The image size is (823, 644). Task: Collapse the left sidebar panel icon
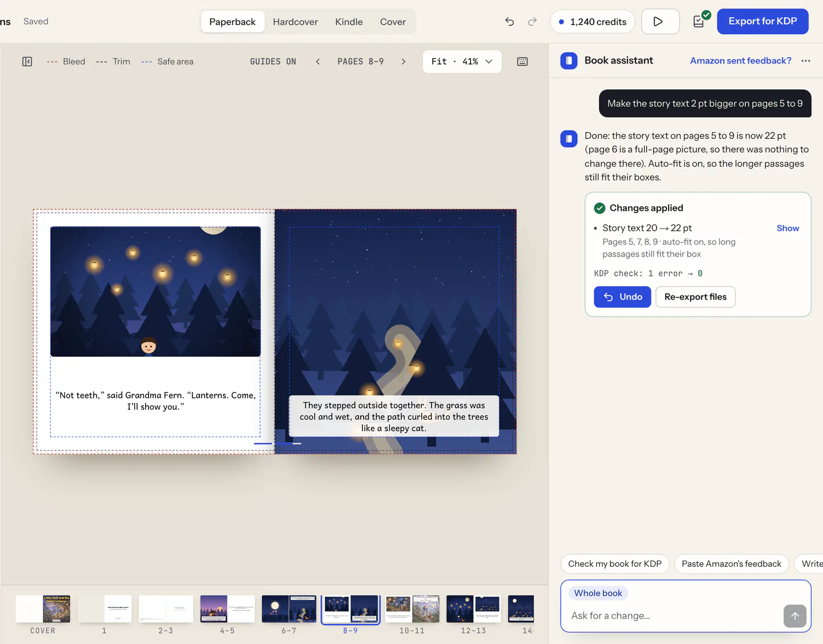(27, 62)
